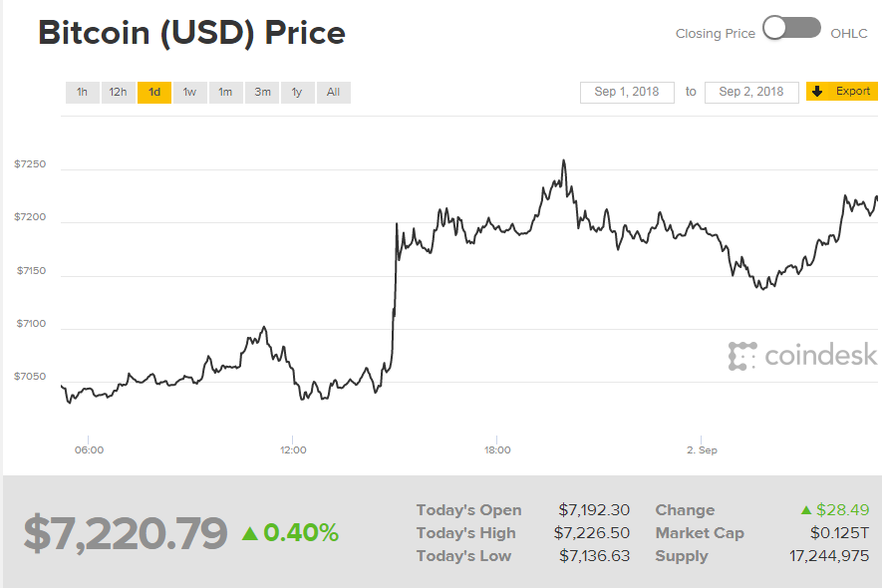
Task: Click the green Change arrow beside $28.49
Action: click(806, 510)
